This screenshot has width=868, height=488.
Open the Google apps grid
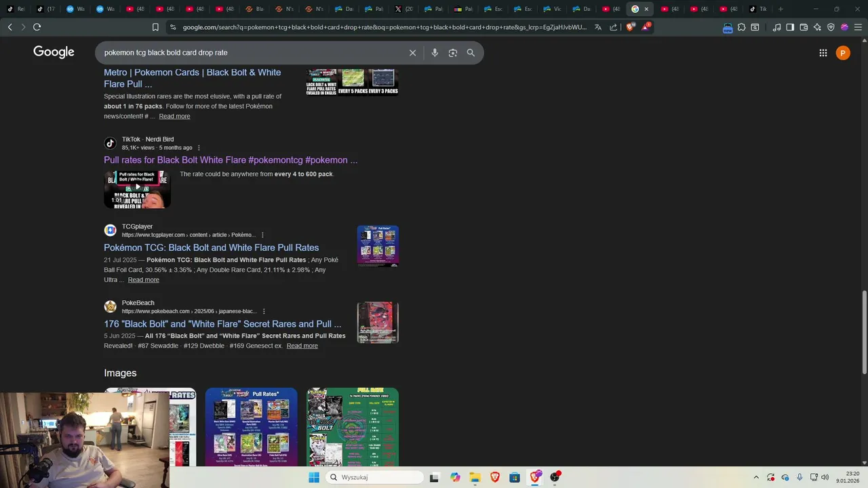click(823, 53)
